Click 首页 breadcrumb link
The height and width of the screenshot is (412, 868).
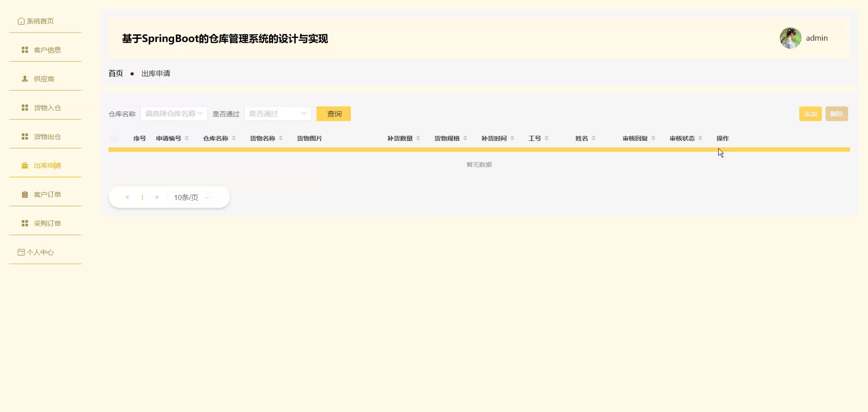point(116,73)
